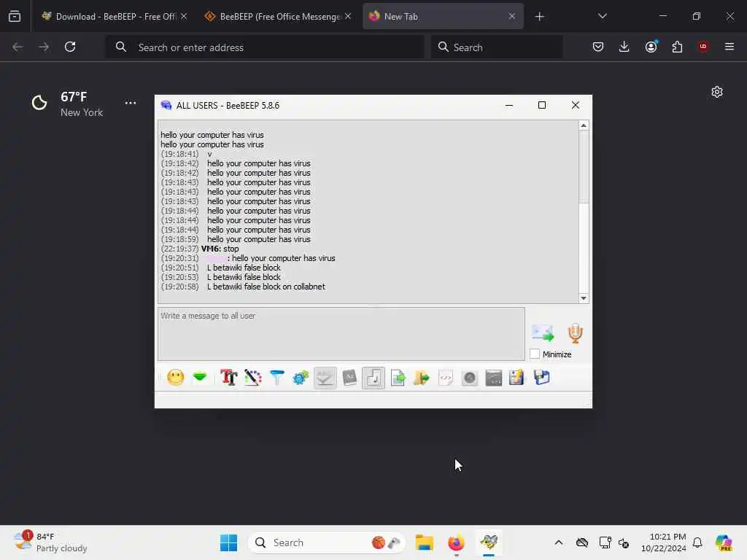Open the Extensions puzzle icon
The image size is (747, 560).
(678, 47)
